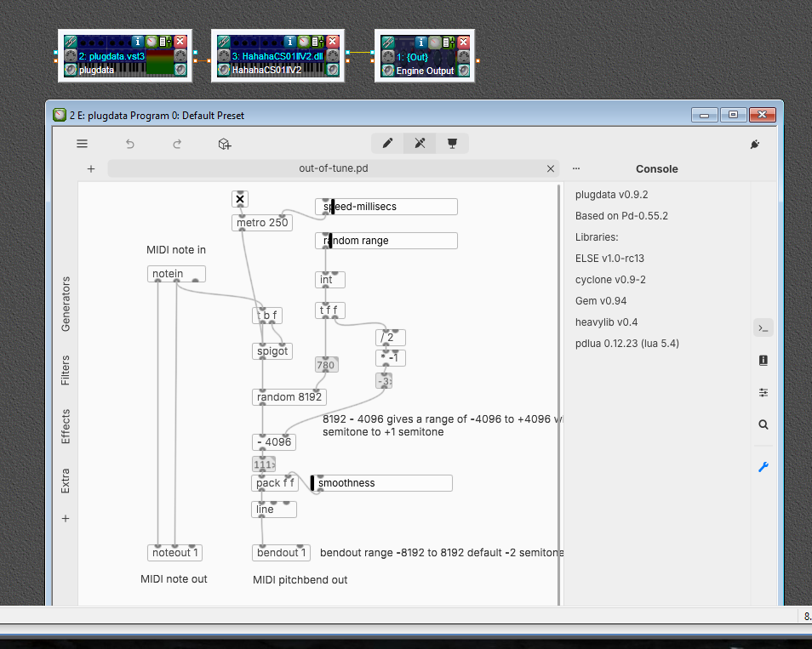
Task: Open the add object cube icon
Action: click(x=225, y=144)
